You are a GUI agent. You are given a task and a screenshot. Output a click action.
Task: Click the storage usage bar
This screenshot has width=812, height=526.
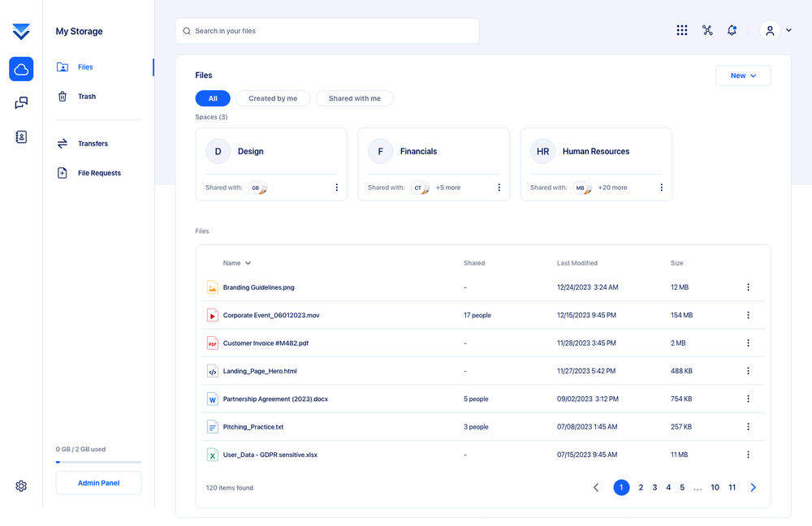tap(98, 460)
